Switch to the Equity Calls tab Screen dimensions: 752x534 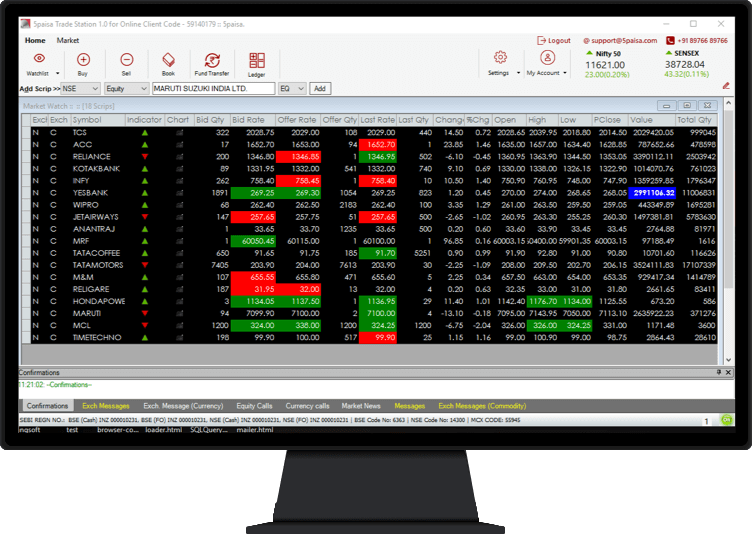click(254, 406)
